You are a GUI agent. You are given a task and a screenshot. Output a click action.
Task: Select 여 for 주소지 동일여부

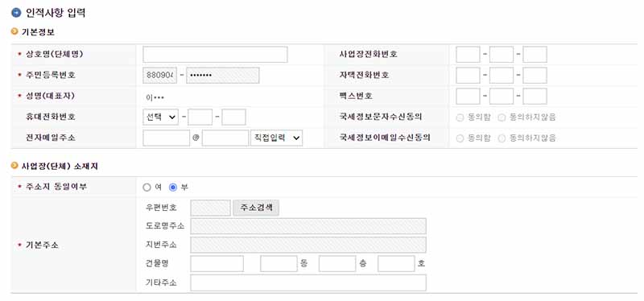pos(147,188)
